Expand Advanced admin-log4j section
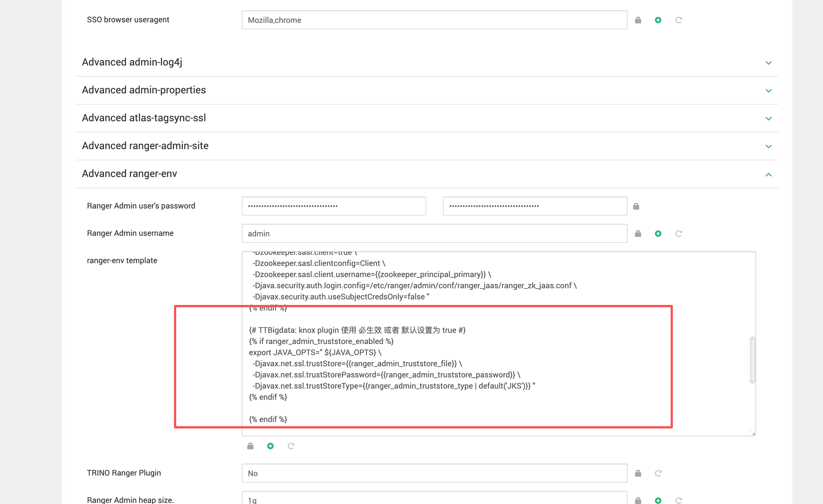Screen dimensions: 823x504 tap(769, 63)
